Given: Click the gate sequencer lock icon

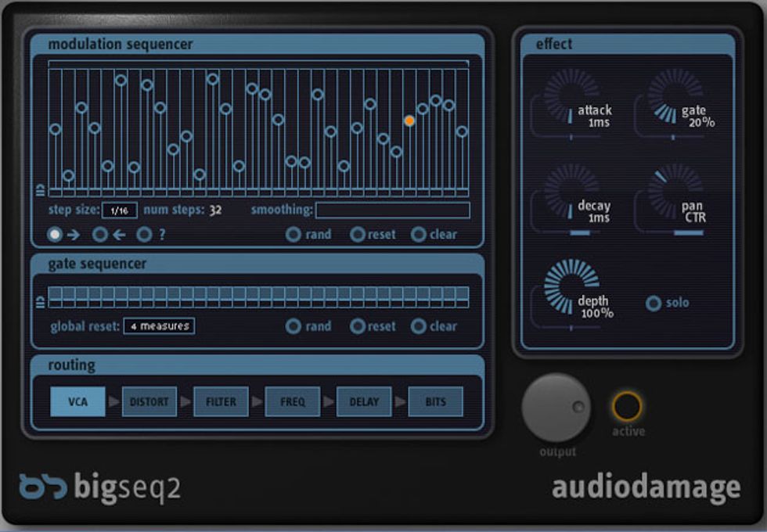Looking at the screenshot, I should coord(41,303).
